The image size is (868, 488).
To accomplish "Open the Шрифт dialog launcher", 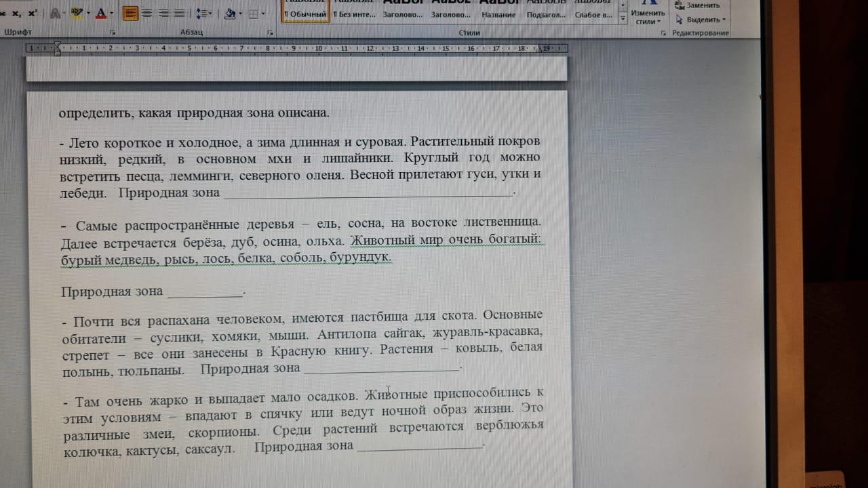I will 113,33.
